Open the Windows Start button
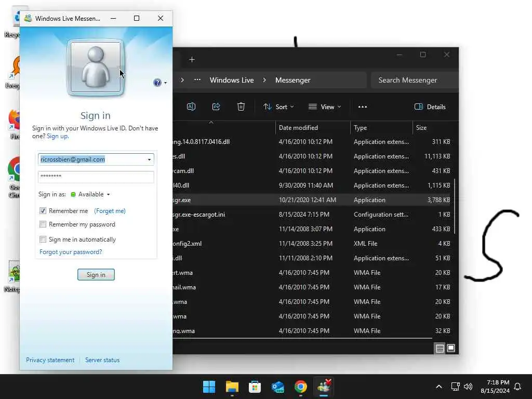Viewport: 532px width, 399px height. (209, 387)
